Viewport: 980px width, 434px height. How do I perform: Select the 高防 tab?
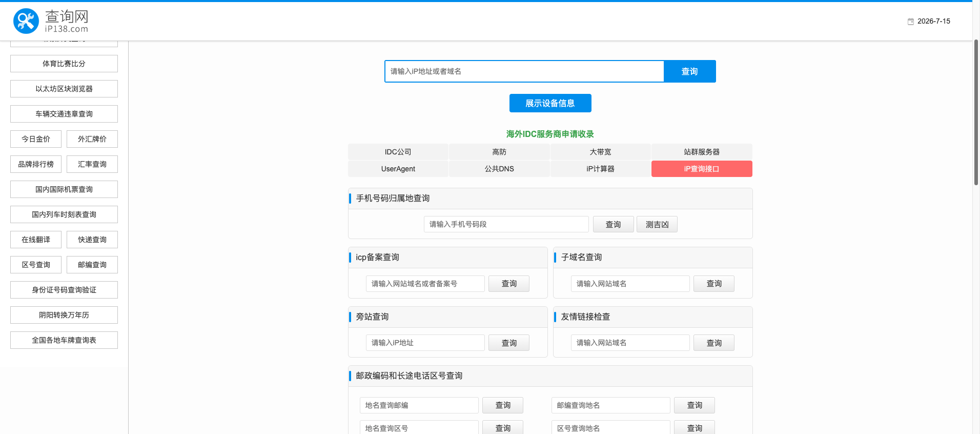pyautogui.click(x=499, y=152)
